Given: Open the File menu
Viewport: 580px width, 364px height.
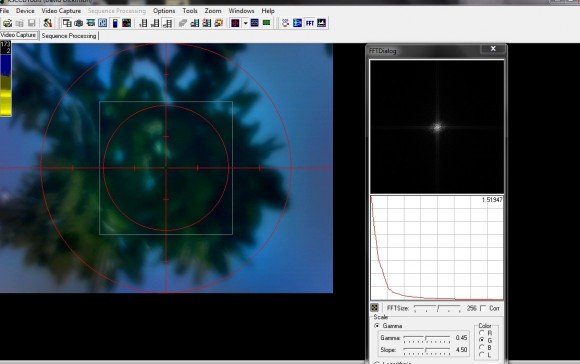Looking at the screenshot, I should 4,11.
